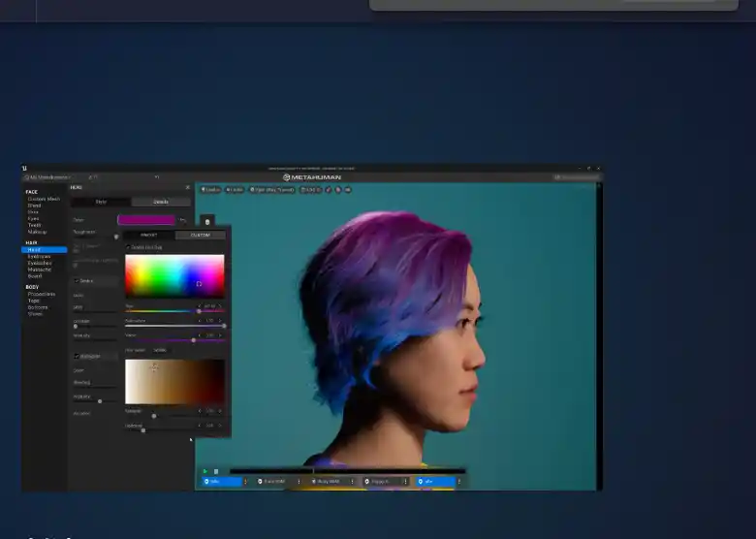Open three-dot menu for Happy clip

(406, 481)
